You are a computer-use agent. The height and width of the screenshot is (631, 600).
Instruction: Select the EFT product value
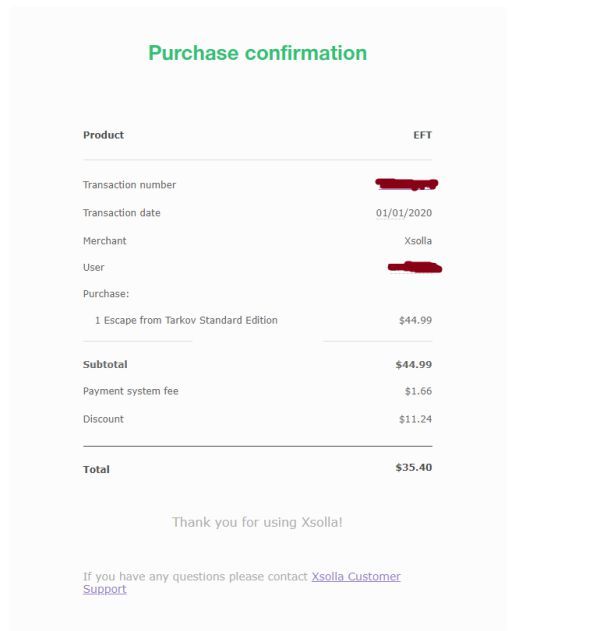click(x=422, y=135)
